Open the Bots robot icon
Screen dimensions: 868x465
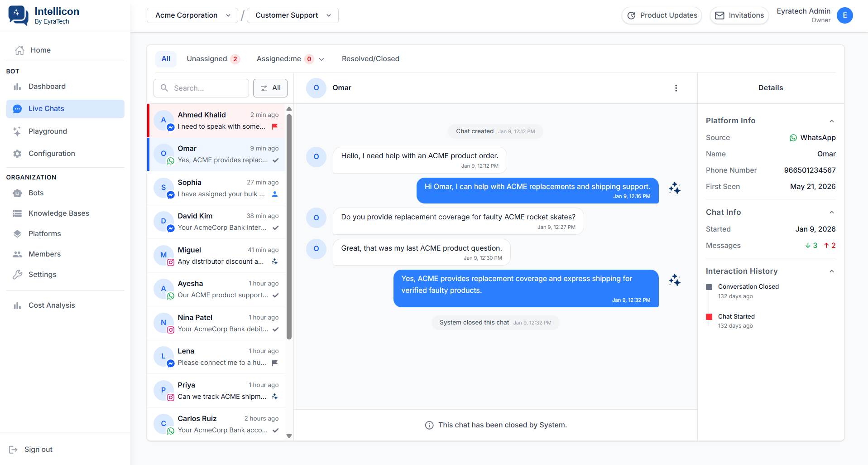(x=17, y=193)
